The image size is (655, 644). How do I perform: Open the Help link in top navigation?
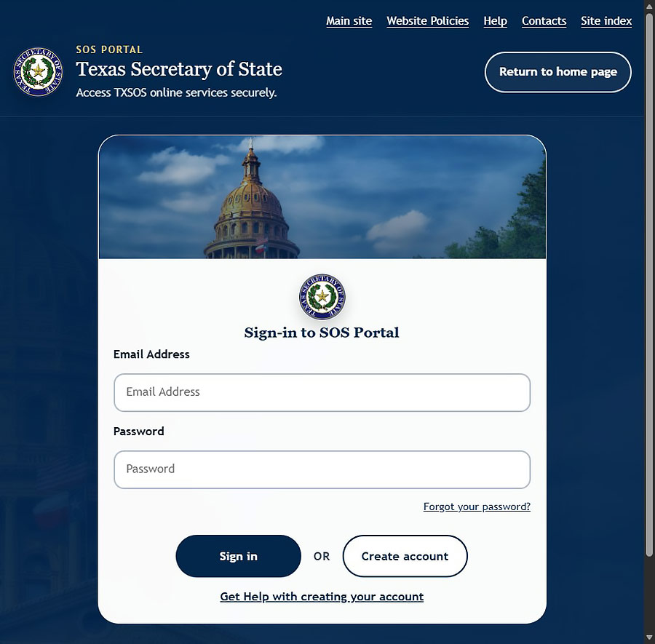[495, 21]
